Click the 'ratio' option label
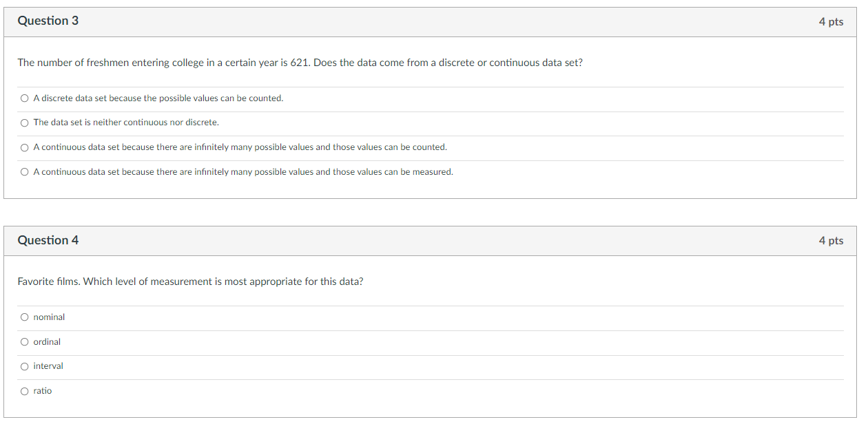Screen dimensions: 868x424 pos(43,391)
